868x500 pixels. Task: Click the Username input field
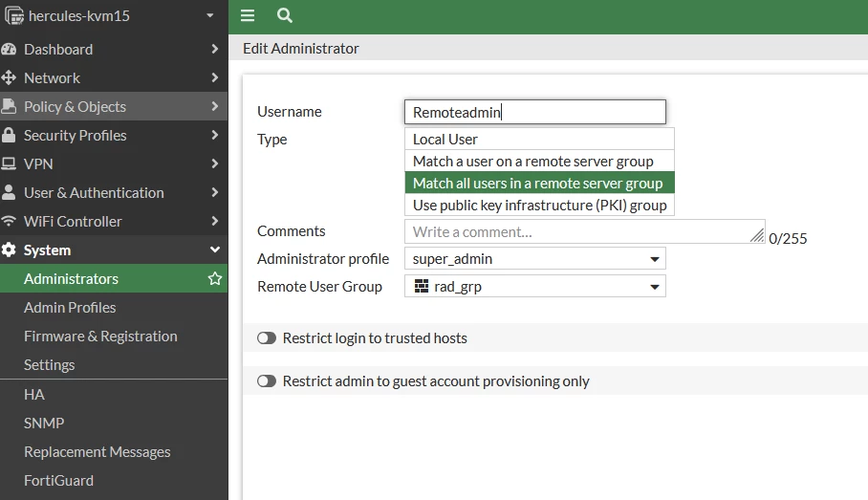(x=534, y=112)
